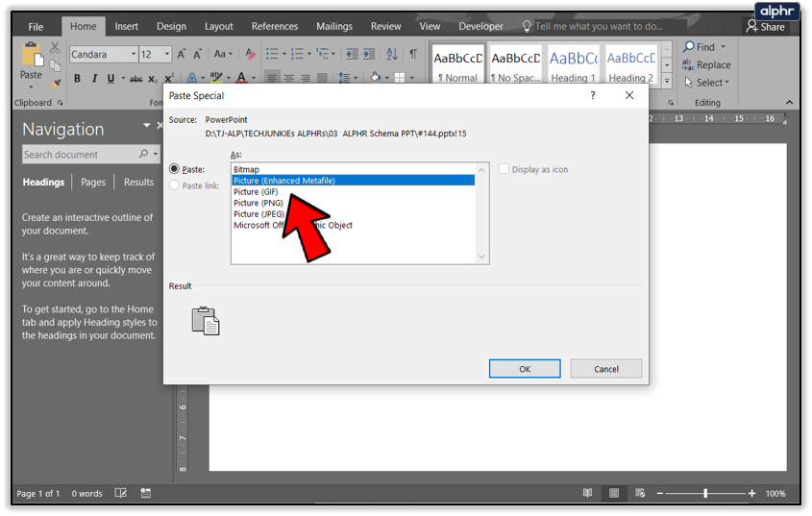Image resolution: width=812 pixels, height=516 pixels.
Task: Open the File menu tab
Action: (36, 26)
